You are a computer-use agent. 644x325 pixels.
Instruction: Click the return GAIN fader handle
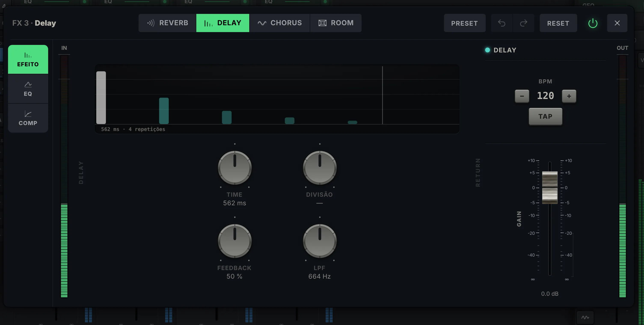(x=549, y=187)
